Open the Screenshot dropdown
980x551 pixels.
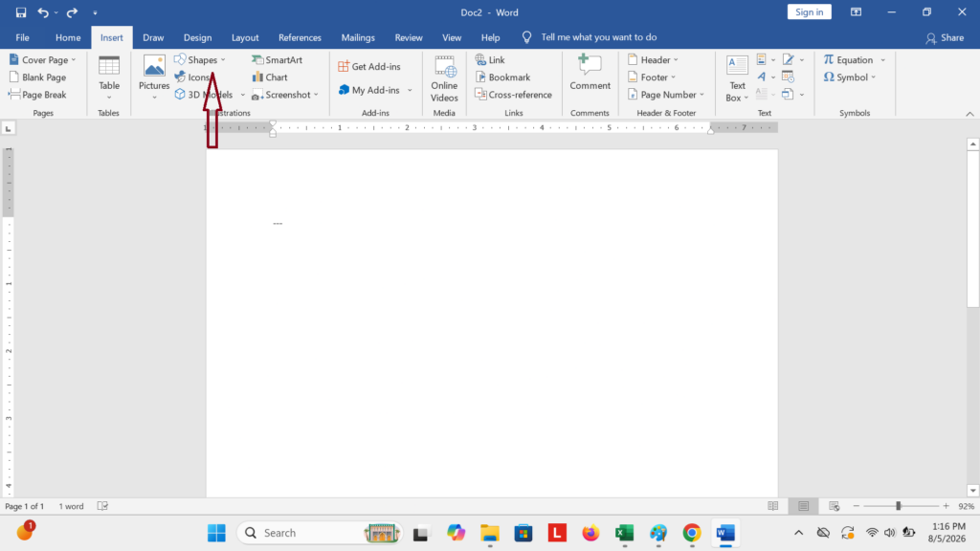pos(285,95)
